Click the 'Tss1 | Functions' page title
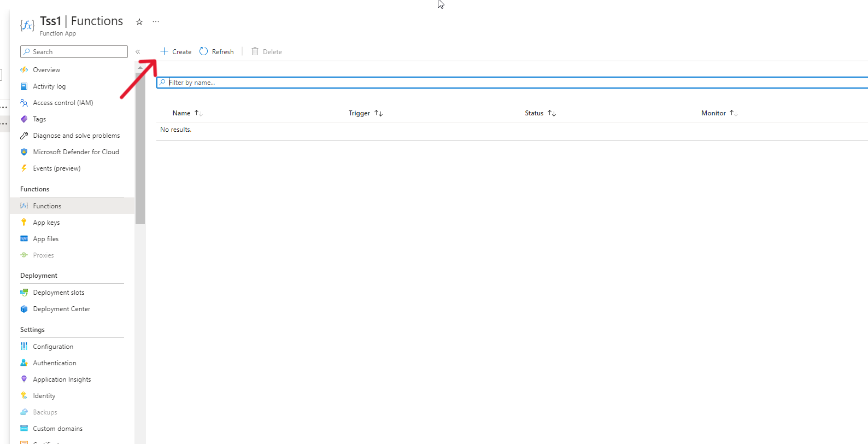This screenshot has height=444, width=868. click(x=81, y=21)
